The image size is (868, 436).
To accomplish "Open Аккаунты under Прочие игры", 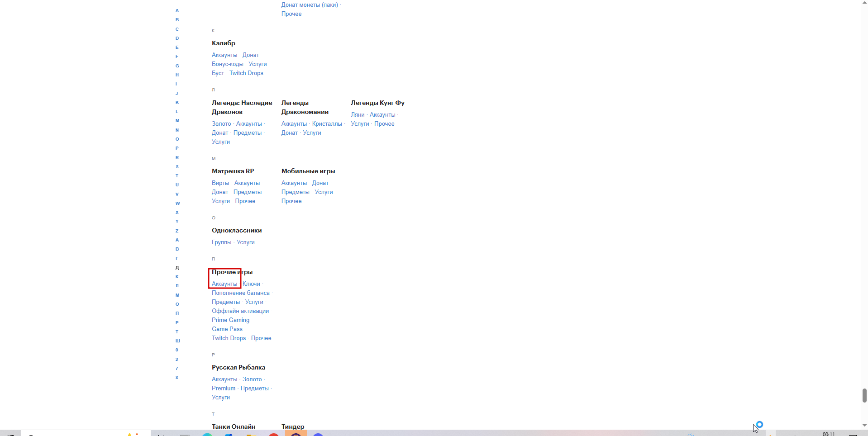I will 224,284.
